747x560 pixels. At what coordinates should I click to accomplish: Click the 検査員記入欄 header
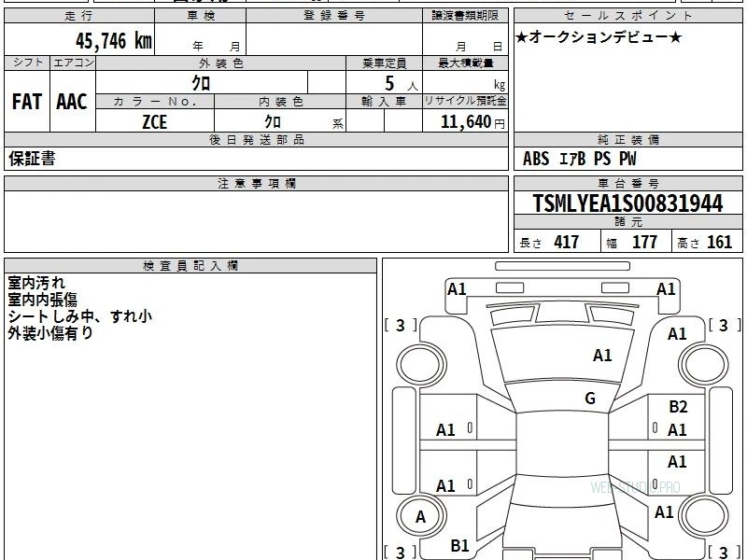point(190,266)
